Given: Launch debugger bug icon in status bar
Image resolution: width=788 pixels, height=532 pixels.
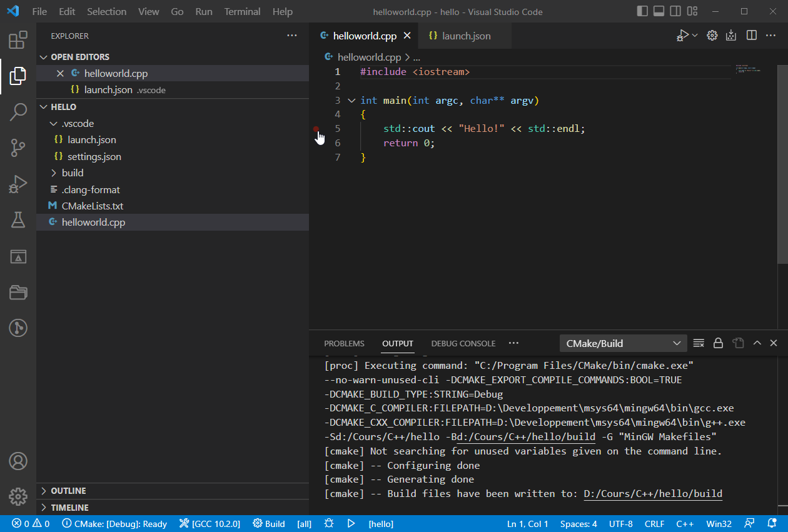Looking at the screenshot, I should click(329, 524).
